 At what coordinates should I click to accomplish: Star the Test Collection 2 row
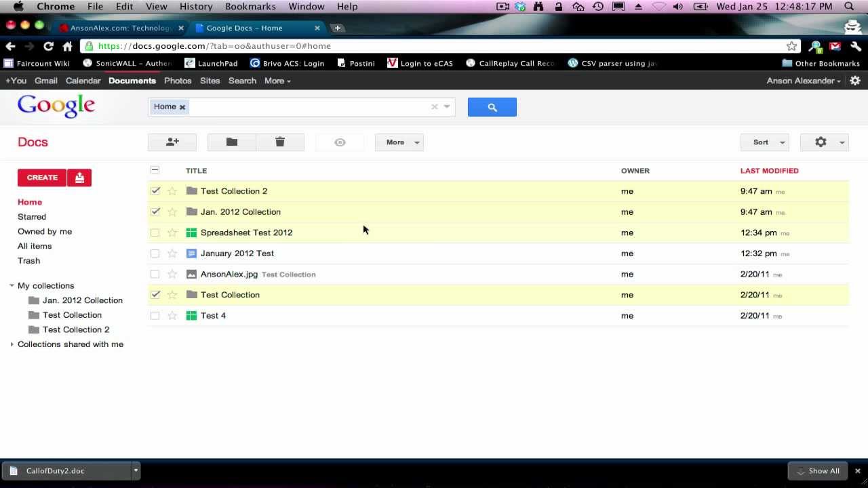tap(172, 191)
